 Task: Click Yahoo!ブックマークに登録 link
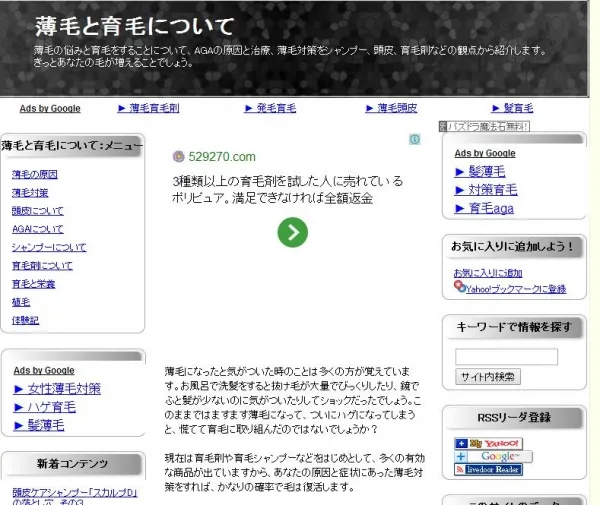pos(516,289)
